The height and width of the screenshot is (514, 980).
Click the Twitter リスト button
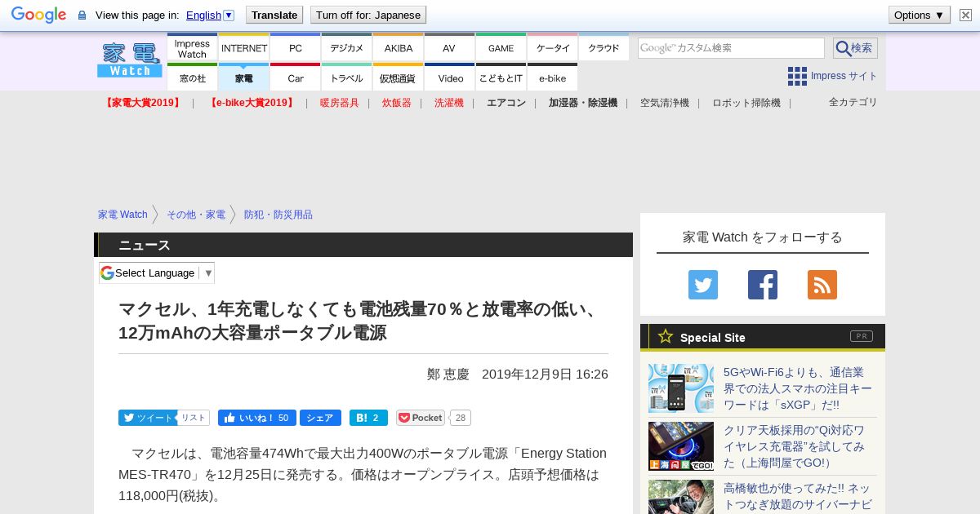[194, 418]
